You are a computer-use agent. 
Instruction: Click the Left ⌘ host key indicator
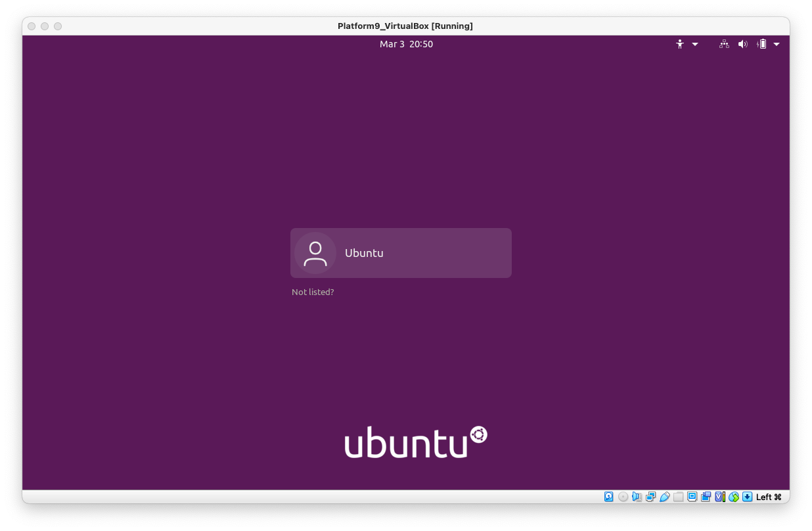pos(769,497)
